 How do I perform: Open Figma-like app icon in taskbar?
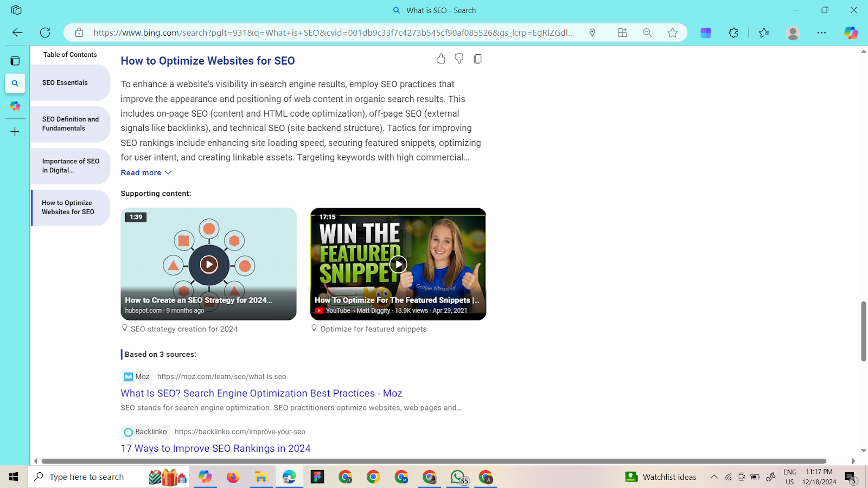pos(317,477)
